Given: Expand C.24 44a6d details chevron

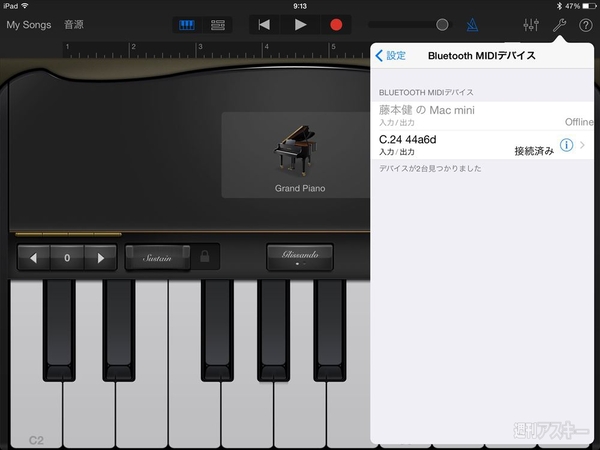Looking at the screenshot, I should click(x=582, y=145).
